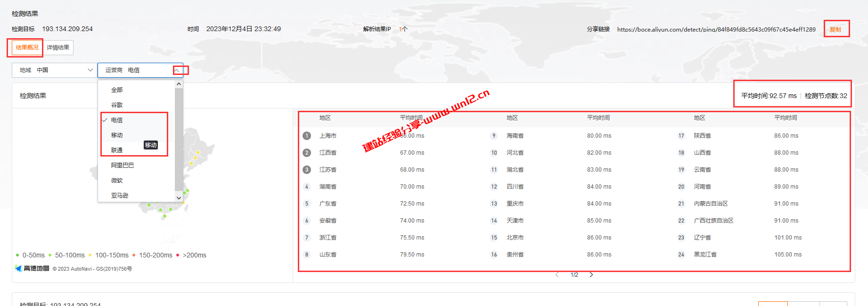868x306 pixels.
Task: Switch to the 结果概况 tab
Action: pos(27,48)
